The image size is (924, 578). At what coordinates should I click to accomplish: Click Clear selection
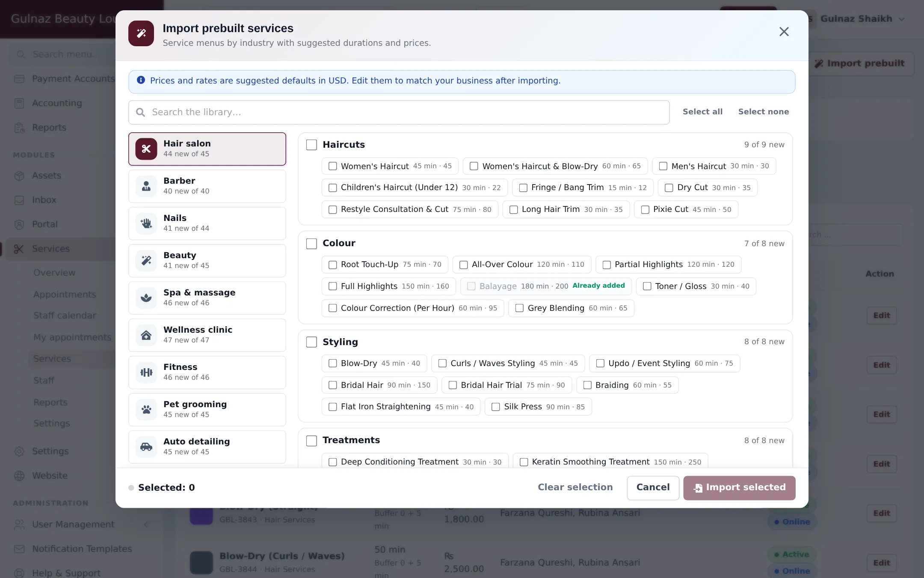(575, 487)
